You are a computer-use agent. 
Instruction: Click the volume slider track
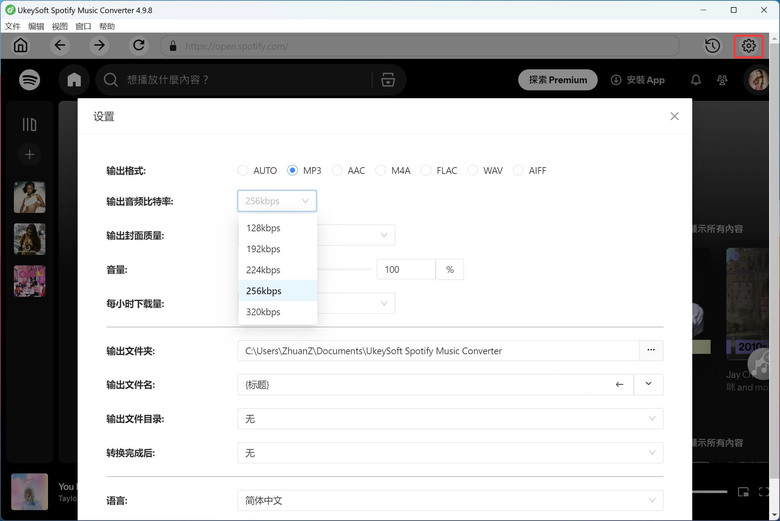344,269
